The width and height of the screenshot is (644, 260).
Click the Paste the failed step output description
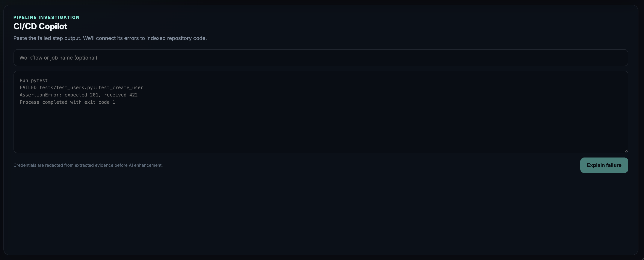click(110, 38)
